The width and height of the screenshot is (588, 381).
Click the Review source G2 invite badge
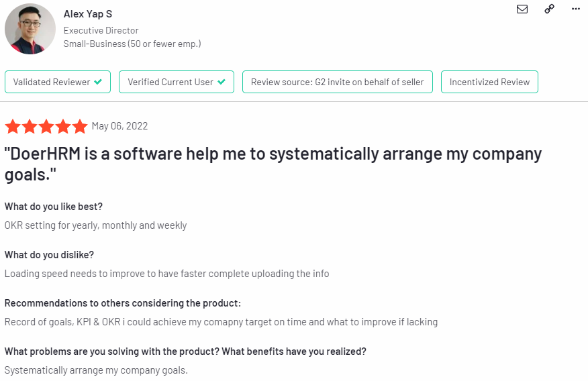pyautogui.click(x=338, y=82)
